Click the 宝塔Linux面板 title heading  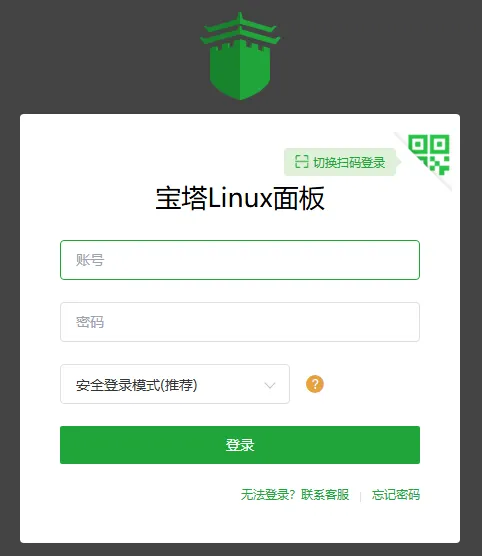[240, 198]
